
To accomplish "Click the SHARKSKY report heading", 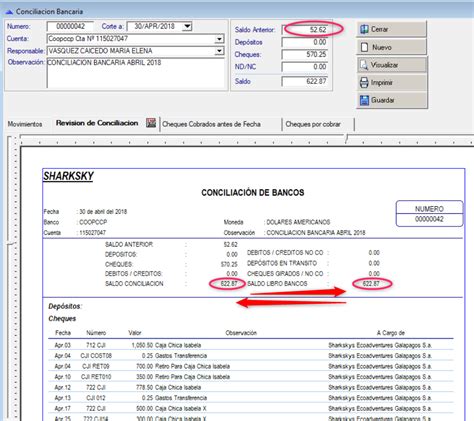I will [x=68, y=176].
